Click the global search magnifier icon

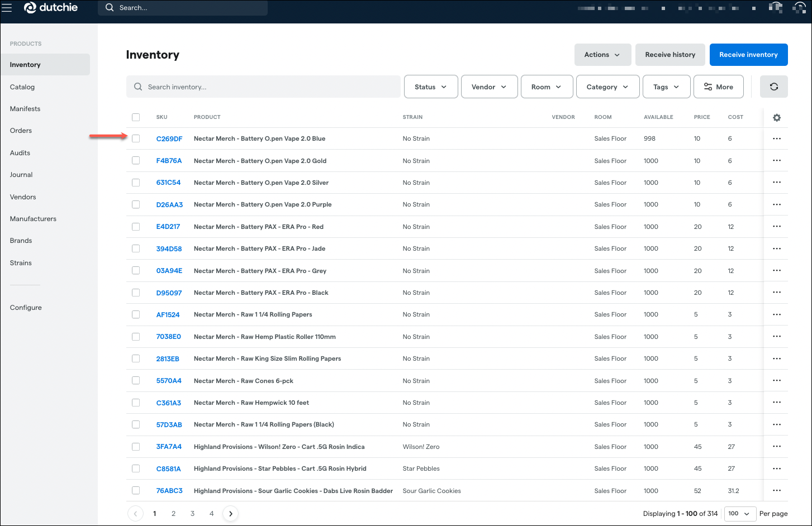110,8
